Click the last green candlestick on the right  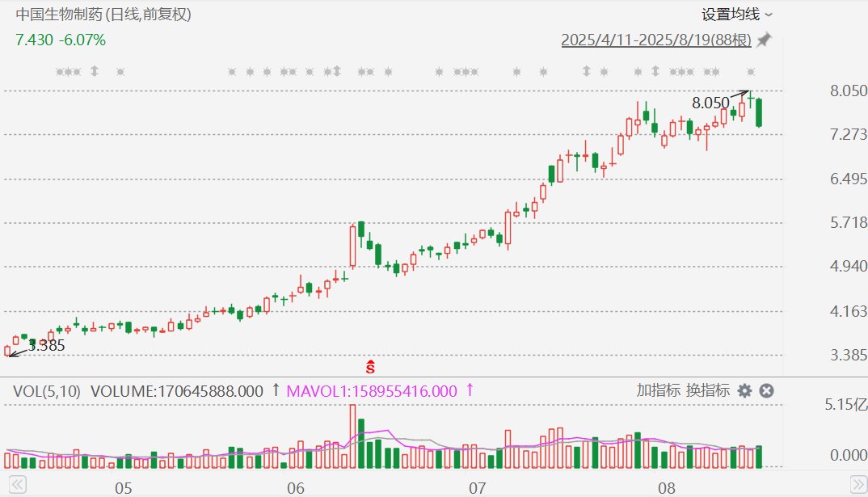click(759, 113)
